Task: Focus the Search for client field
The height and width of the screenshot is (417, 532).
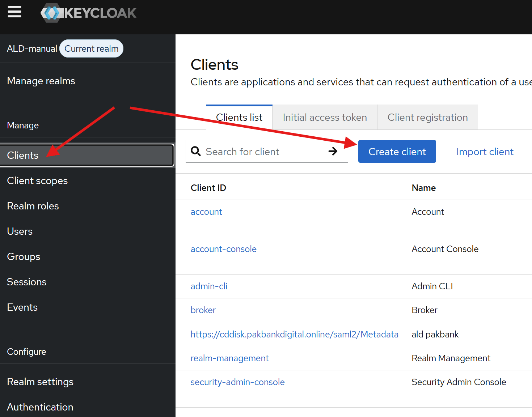Action: (252, 151)
